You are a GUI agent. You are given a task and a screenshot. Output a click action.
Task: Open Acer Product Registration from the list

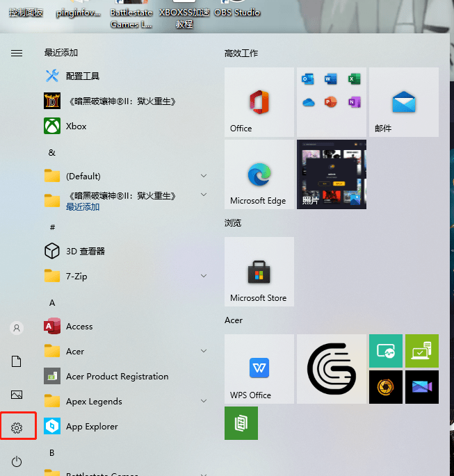click(117, 377)
